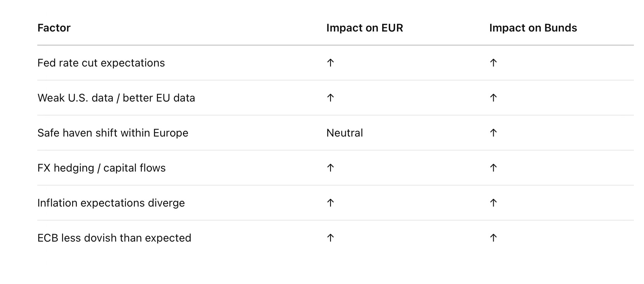Screen dimensions: 644x284
Task: Click EUR up arrow in Weak U.S. data row
Action: click(x=331, y=98)
